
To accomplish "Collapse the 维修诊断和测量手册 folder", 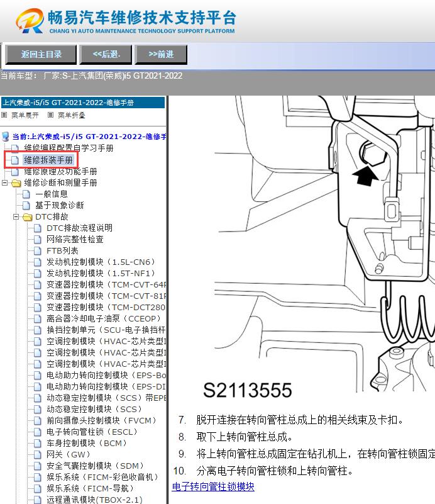I will click(x=4, y=183).
